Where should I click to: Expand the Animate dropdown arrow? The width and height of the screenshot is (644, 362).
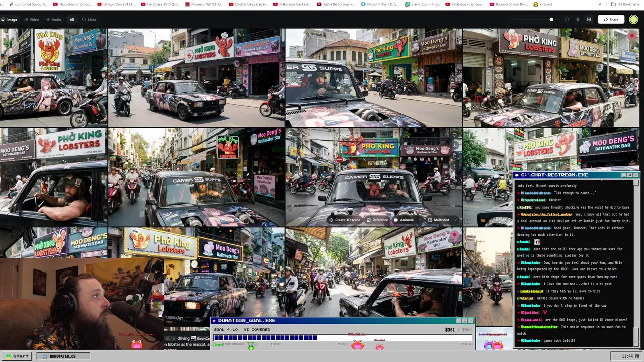[420, 220]
